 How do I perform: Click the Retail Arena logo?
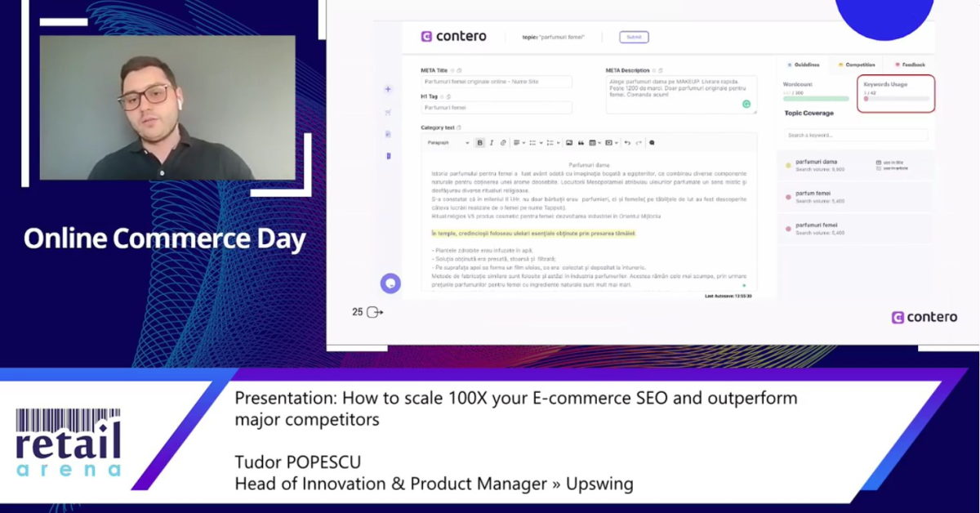coord(69,443)
